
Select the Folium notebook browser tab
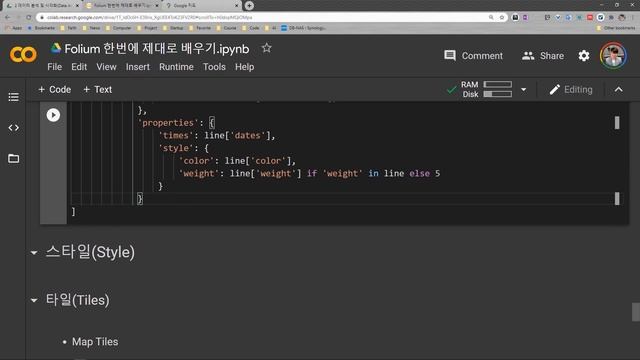coord(122,5)
